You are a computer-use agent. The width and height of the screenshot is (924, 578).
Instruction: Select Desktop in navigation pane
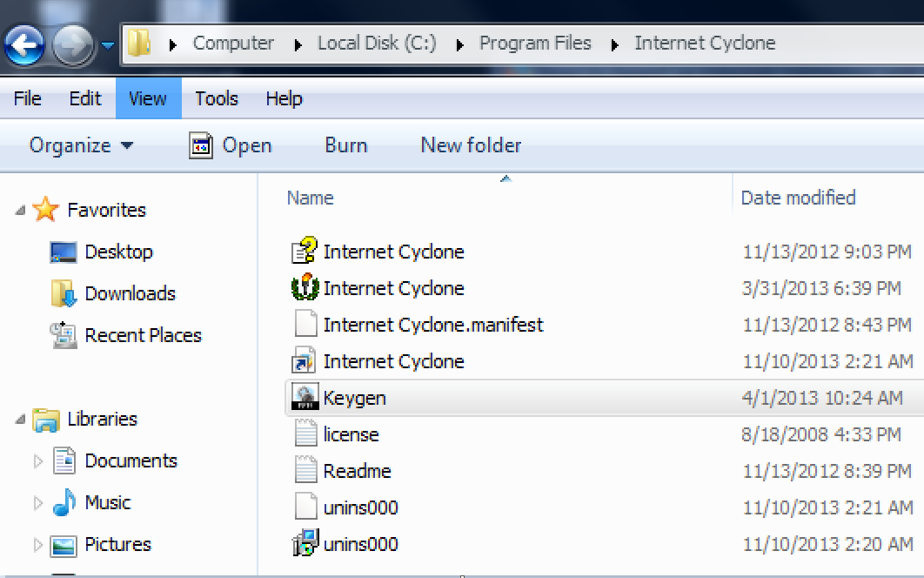pyautogui.click(x=119, y=252)
